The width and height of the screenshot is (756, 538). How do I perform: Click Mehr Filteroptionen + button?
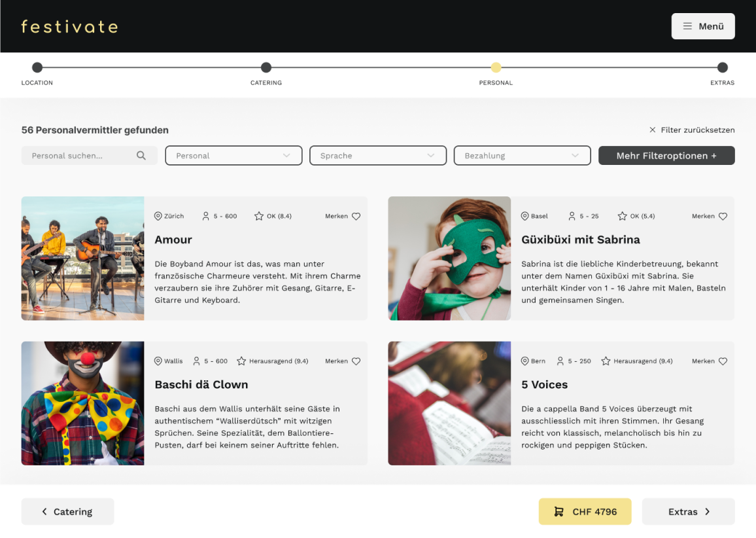[x=666, y=156]
